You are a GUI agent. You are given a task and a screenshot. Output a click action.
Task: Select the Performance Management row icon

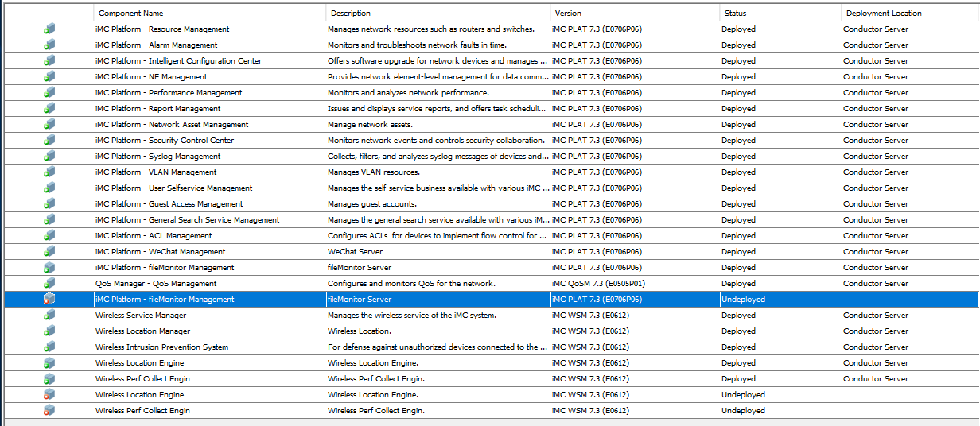[49, 93]
